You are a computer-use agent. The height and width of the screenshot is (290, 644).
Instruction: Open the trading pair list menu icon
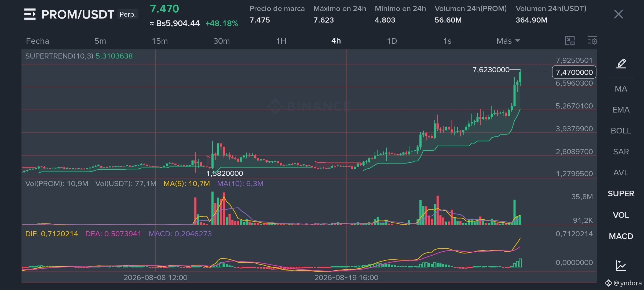coord(30,14)
